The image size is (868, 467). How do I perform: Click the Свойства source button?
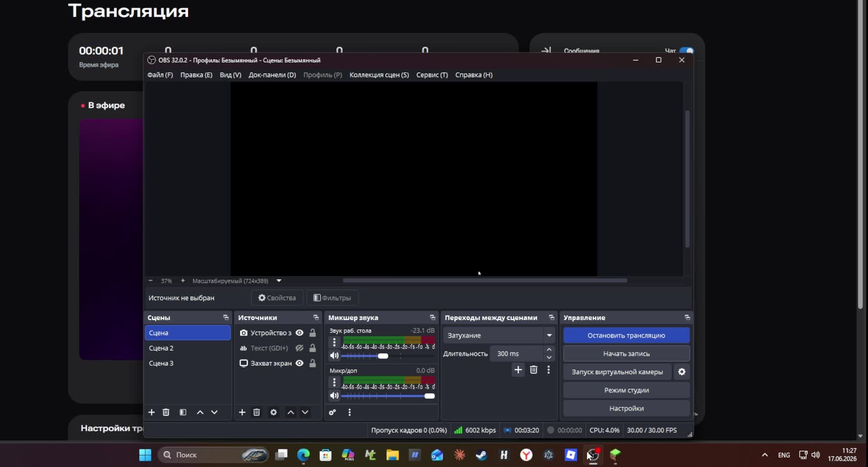(277, 298)
